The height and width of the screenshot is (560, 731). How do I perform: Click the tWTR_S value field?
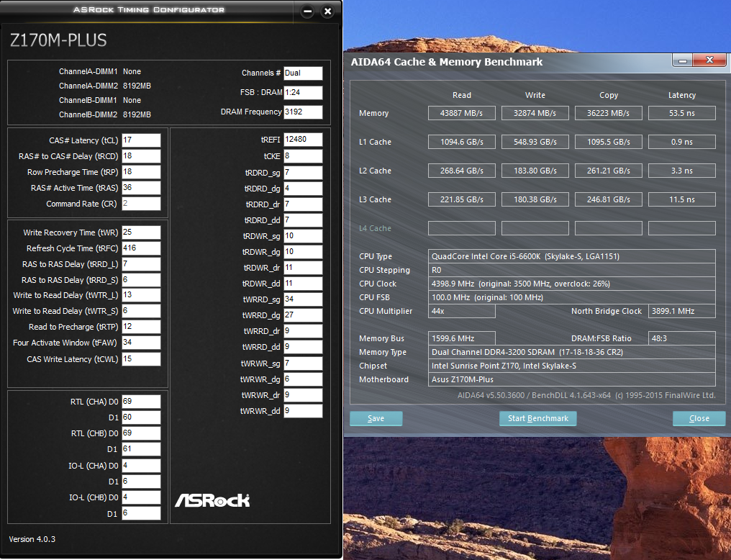coord(141,311)
